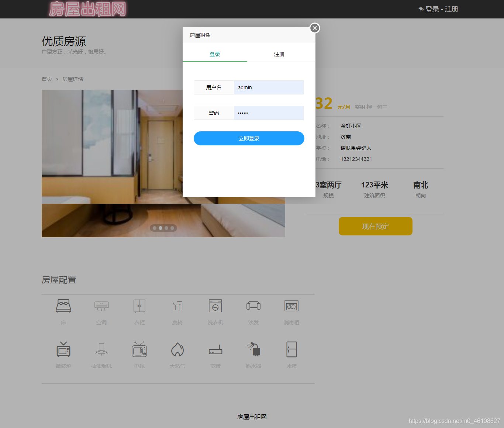
Task: Submit with the 立即登录 button
Action: [249, 138]
